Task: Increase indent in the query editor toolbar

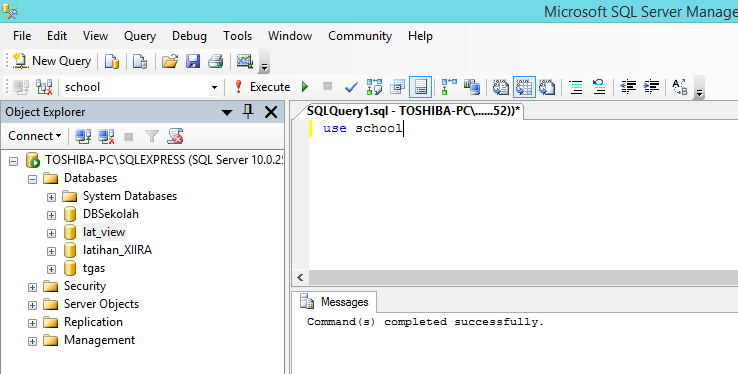Action: tap(651, 87)
